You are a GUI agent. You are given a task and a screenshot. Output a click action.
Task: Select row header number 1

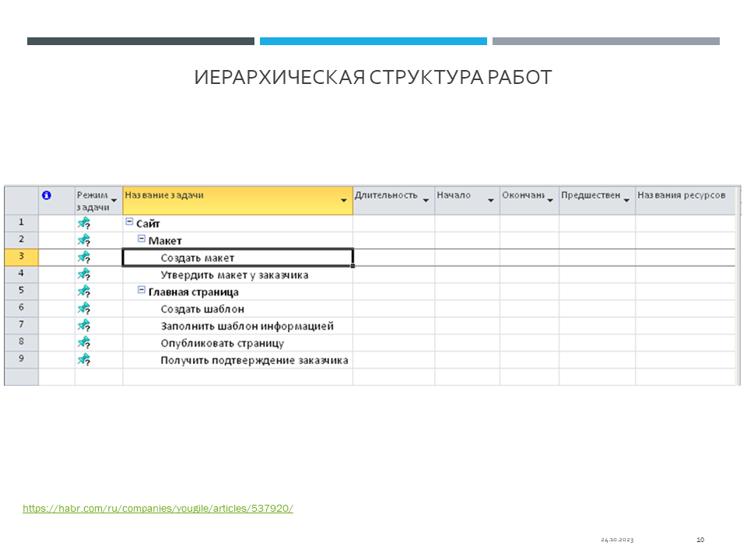(x=21, y=223)
